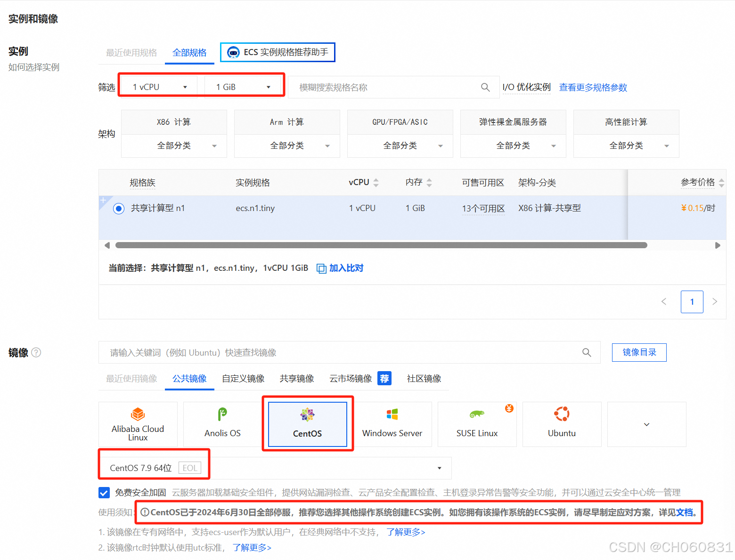The height and width of the screenshot is (560, 735).
Task: Click page number 1 button
Action: pos(692,302)
